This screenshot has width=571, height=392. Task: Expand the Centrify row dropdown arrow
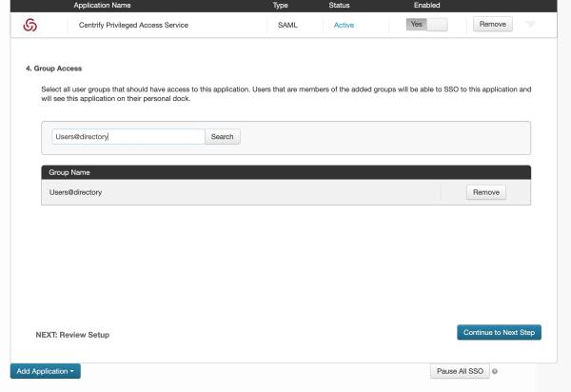(531, 25)
